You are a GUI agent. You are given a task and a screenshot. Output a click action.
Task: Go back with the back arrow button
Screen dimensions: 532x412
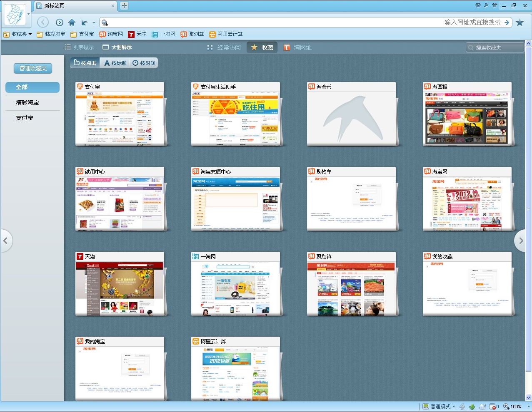[43, 22]
